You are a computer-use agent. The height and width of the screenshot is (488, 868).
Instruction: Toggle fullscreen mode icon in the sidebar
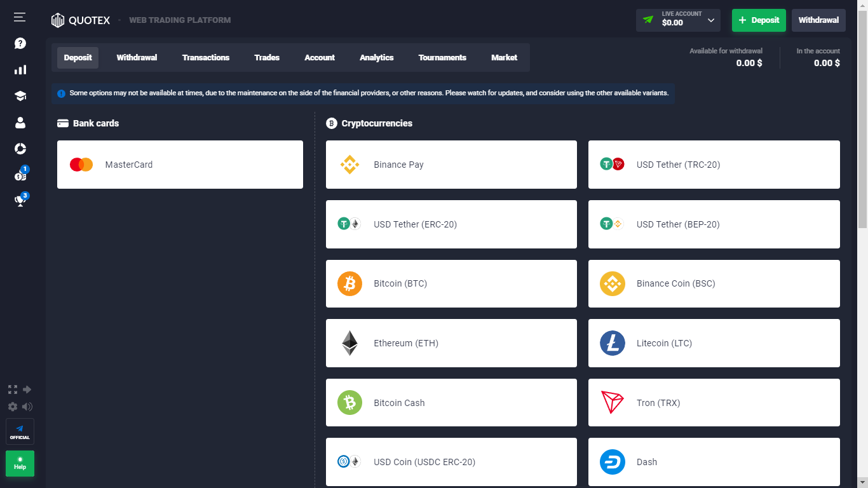[x=12, y=390]
